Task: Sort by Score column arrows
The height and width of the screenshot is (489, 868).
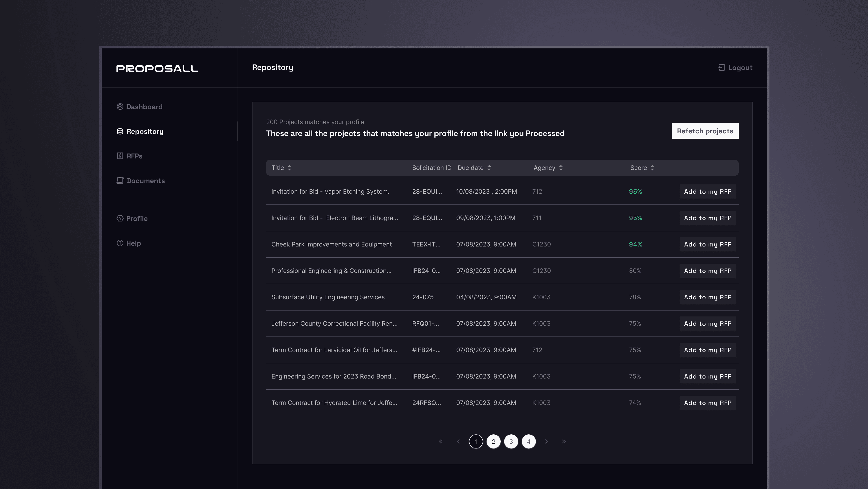Action: [x=652, y=168]
